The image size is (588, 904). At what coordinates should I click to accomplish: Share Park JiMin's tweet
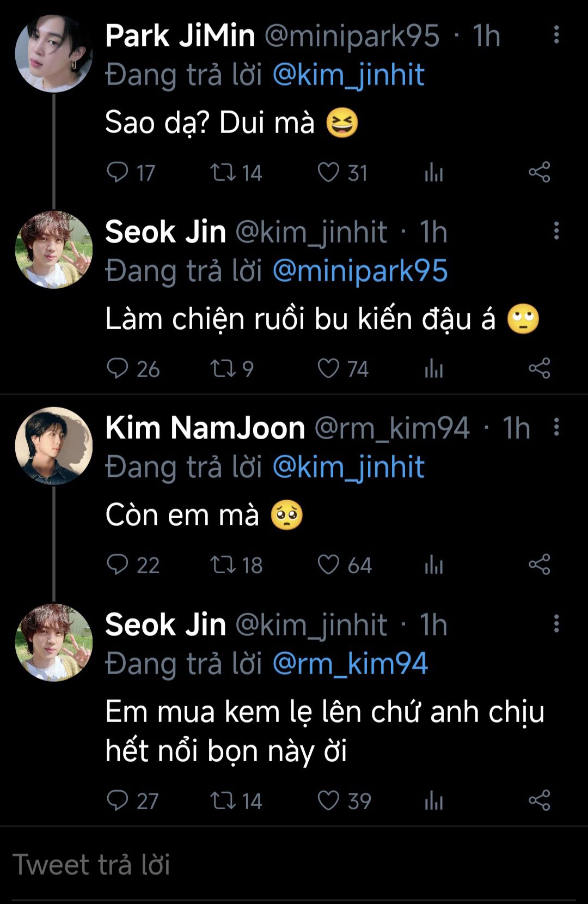539,172
